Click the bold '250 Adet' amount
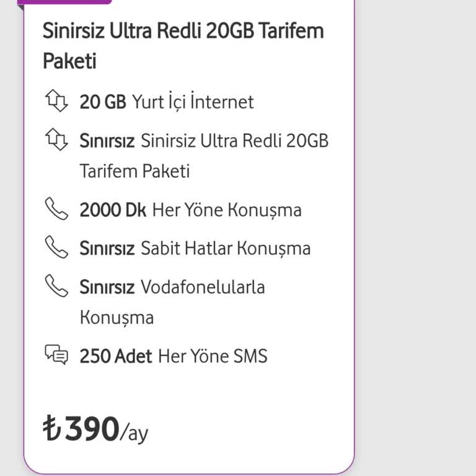This screenshot has width=476, height=476. (116, 356)
